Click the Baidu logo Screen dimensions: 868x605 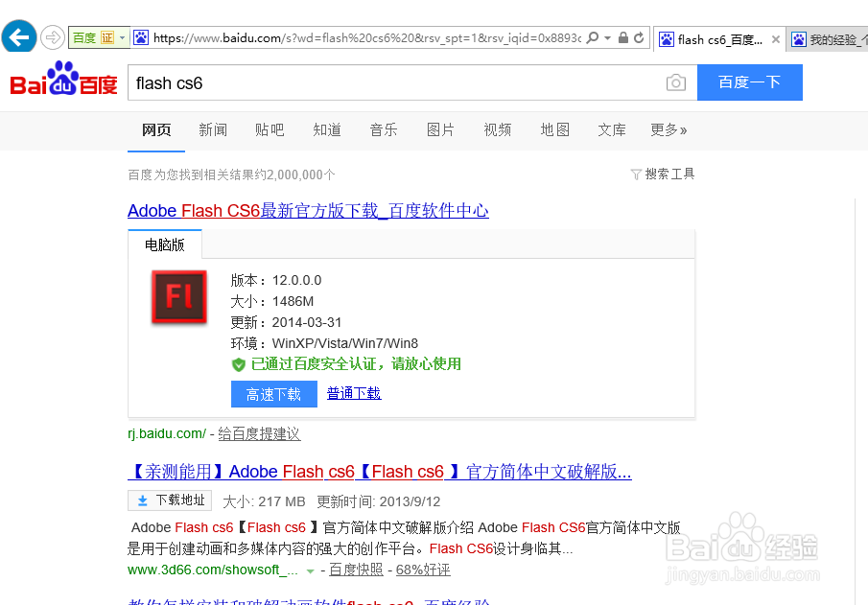(63, 79)
